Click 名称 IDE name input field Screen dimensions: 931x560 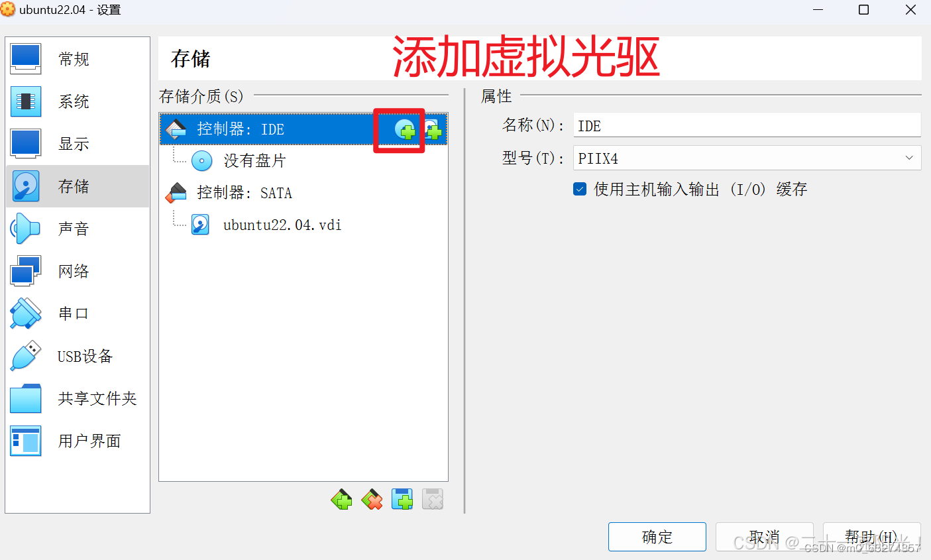[x=747, y=125]
